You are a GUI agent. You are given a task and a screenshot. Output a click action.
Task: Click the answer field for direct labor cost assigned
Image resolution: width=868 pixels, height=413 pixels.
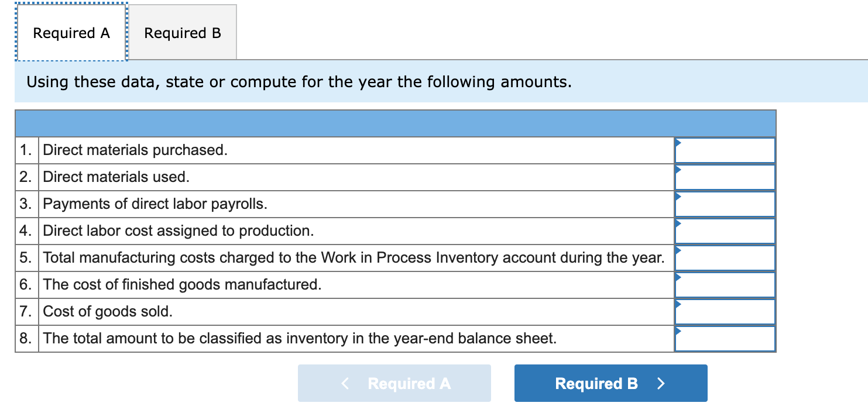[x=728, y=230]
